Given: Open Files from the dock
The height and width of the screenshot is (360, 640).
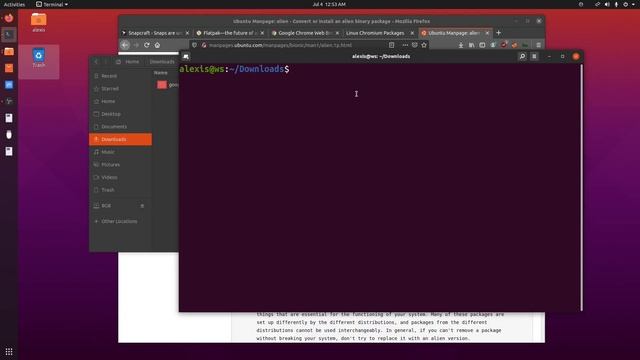Looking at the screenshot, I should click(9, 51).
